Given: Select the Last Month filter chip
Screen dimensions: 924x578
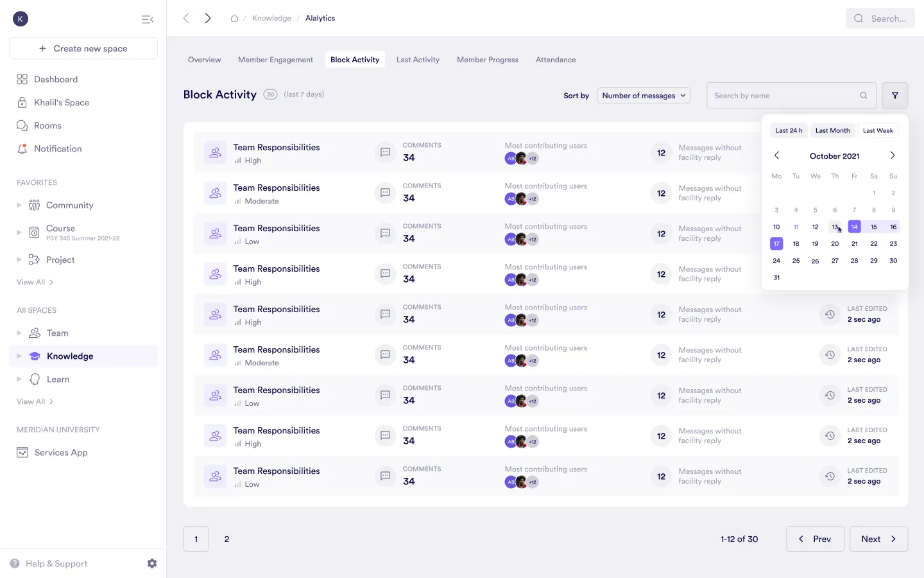Looking at the screenshot, I should coord(832,130).
